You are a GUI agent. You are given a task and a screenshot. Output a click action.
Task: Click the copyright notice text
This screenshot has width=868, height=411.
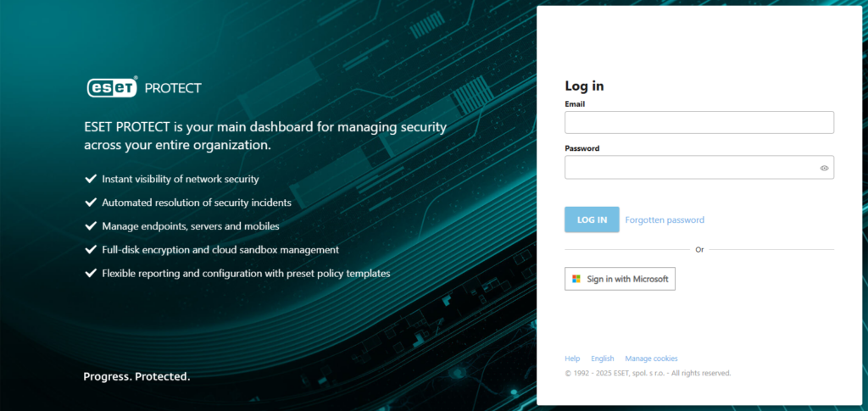648,374
